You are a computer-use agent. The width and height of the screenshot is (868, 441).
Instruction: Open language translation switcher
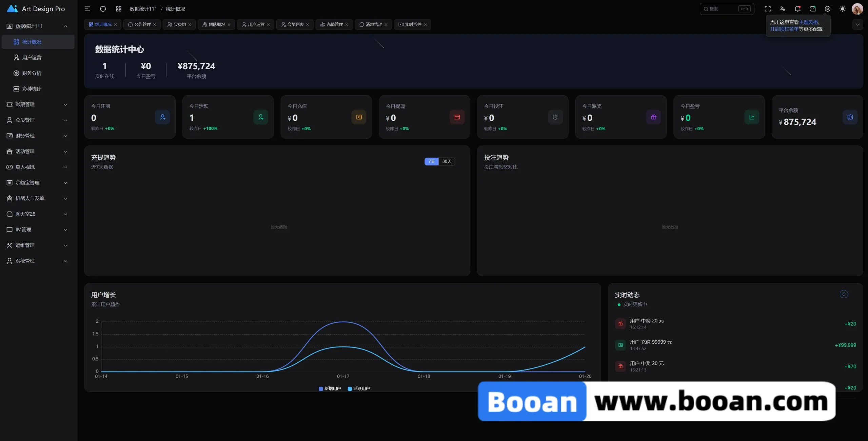(783, 9)
